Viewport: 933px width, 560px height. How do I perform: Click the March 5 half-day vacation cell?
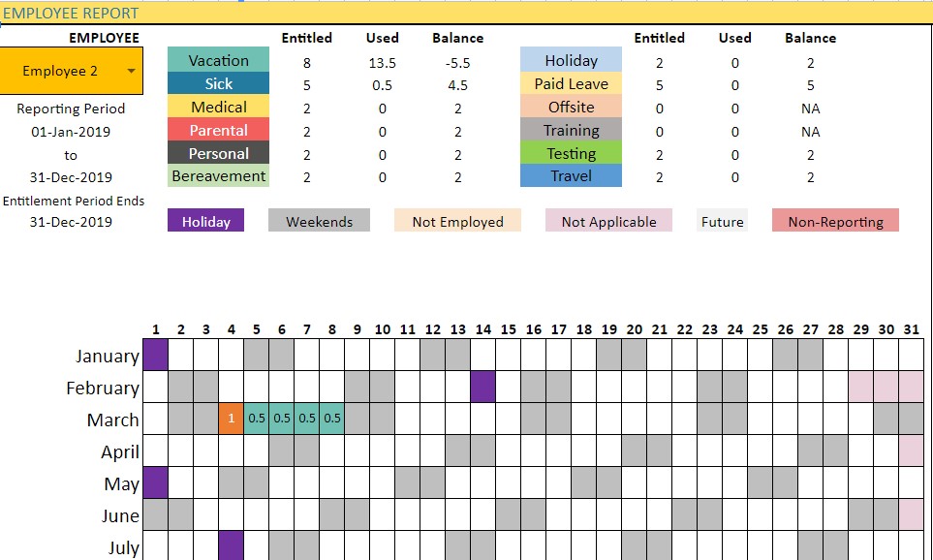coord(257,419)
